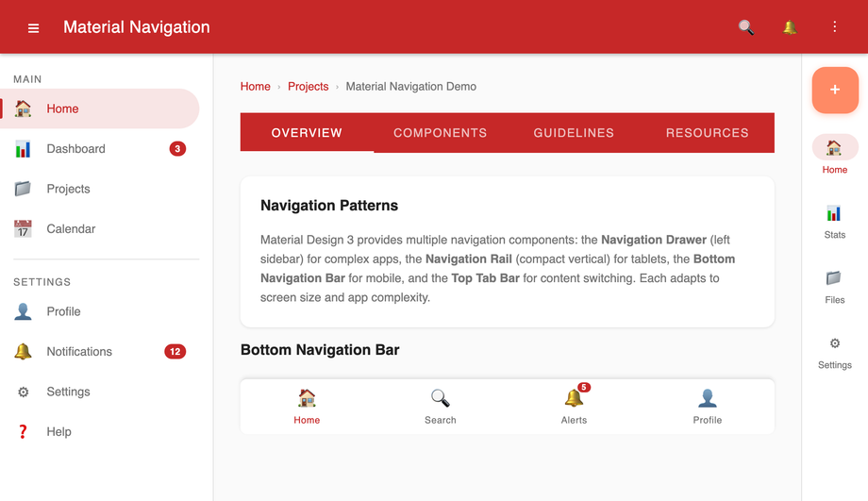
Task: Click the Settings label in navigation rail
Action: [835, 365]
